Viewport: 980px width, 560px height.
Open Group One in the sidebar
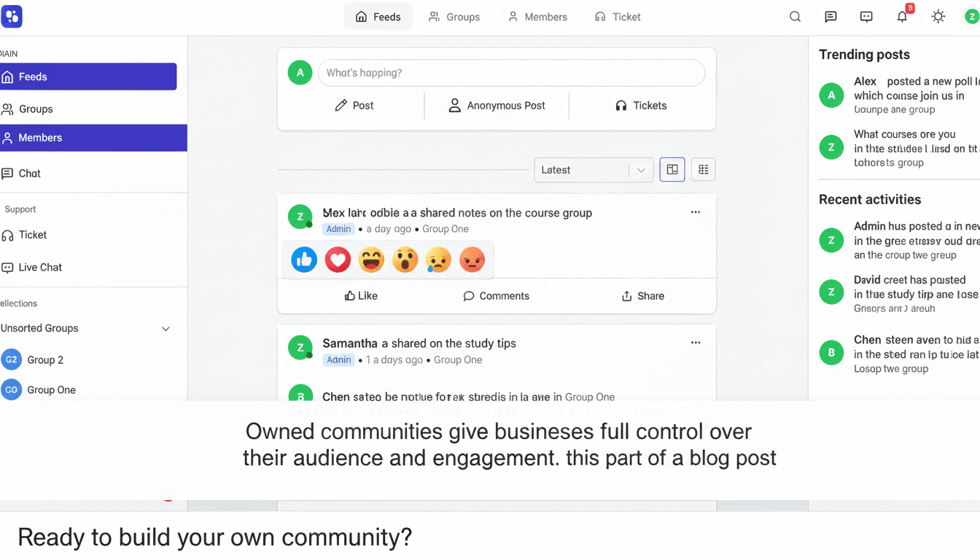pyautogui.click(x=51, y=390)
